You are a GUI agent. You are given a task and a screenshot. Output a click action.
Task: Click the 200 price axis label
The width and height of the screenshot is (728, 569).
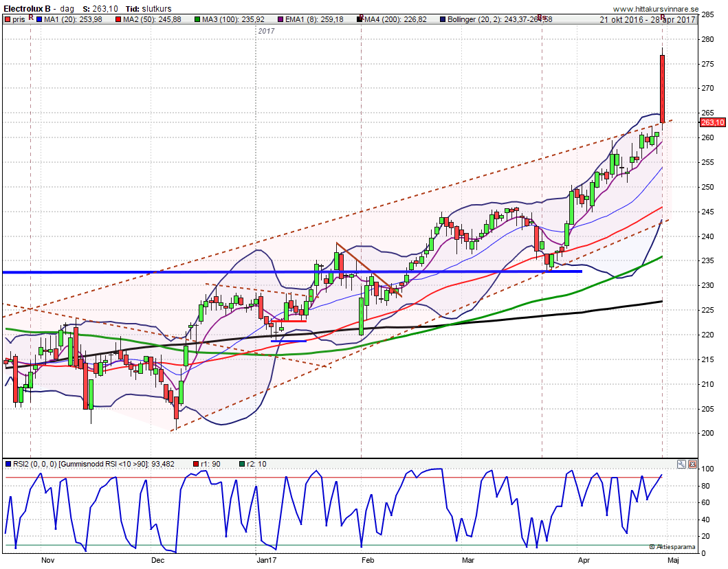[x=708, y=433]
